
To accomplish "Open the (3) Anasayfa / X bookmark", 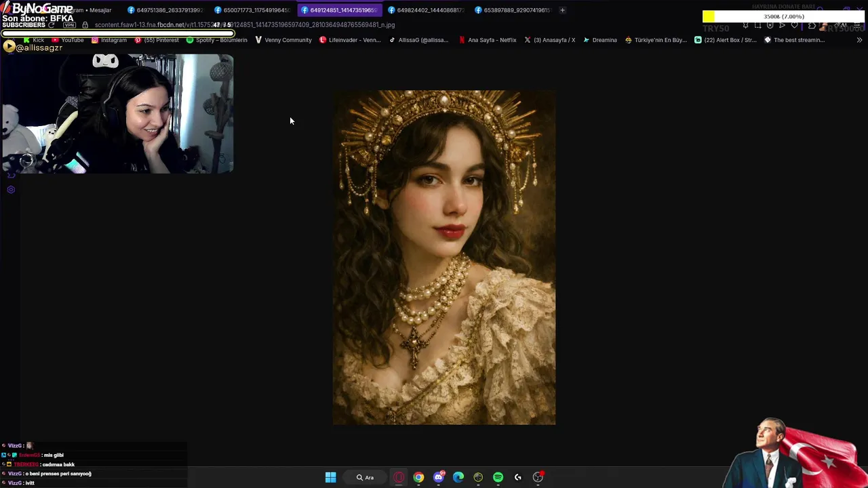I will (550, 40).
